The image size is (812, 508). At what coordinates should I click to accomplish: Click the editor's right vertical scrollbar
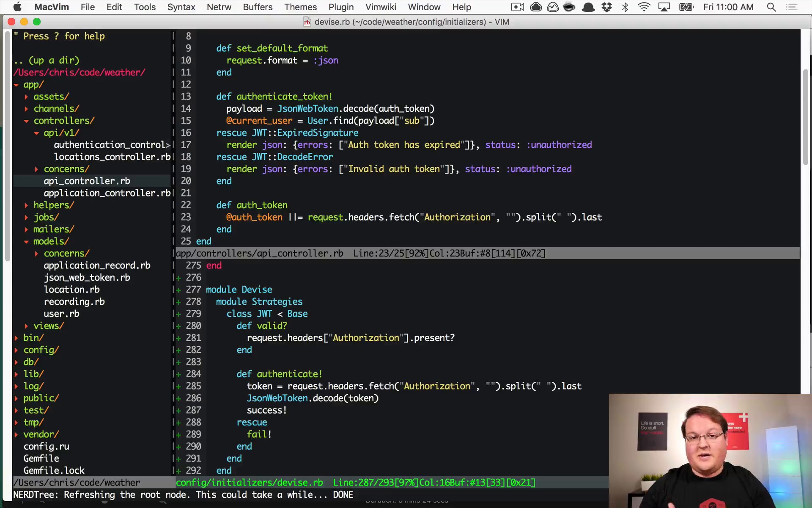tap(806, 117)
